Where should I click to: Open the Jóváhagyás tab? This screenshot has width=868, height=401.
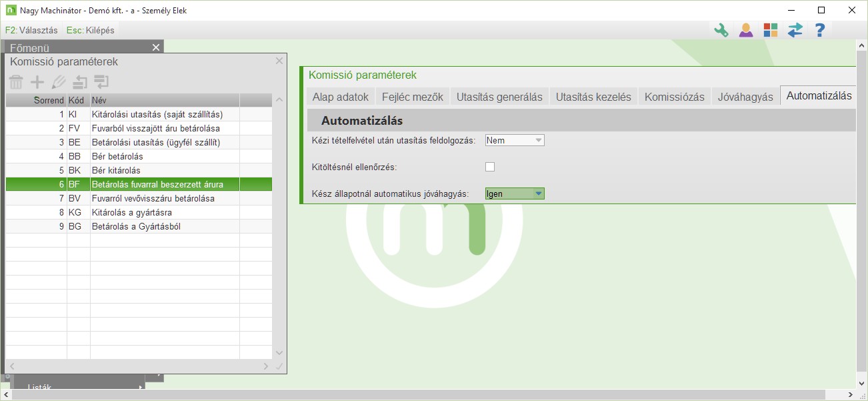pyautogui.click(x=745, y=97)
